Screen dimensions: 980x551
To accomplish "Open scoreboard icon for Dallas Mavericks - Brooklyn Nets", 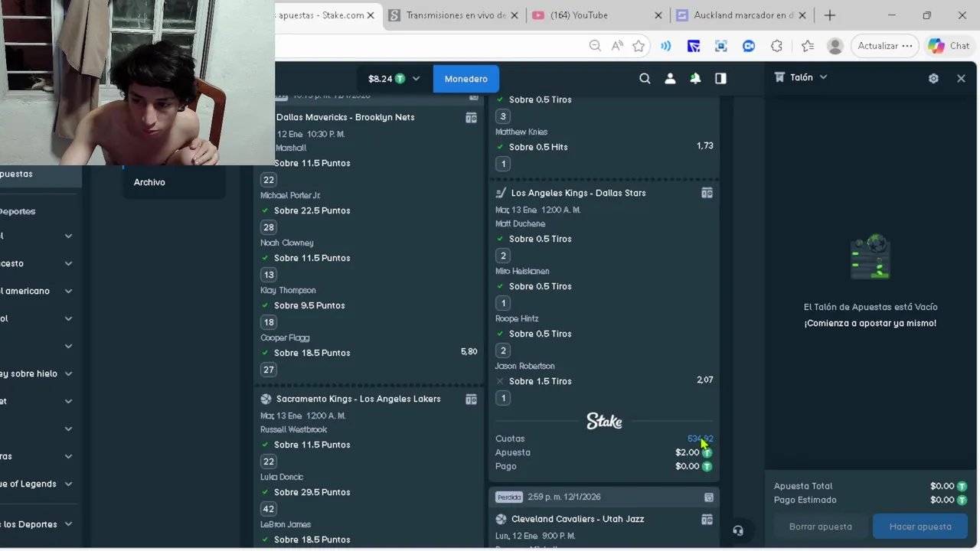I will (471, 117).
